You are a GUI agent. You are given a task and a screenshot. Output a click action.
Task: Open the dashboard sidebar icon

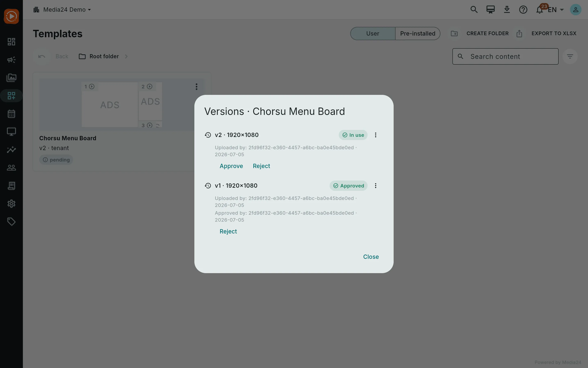(x=11, y=42)
